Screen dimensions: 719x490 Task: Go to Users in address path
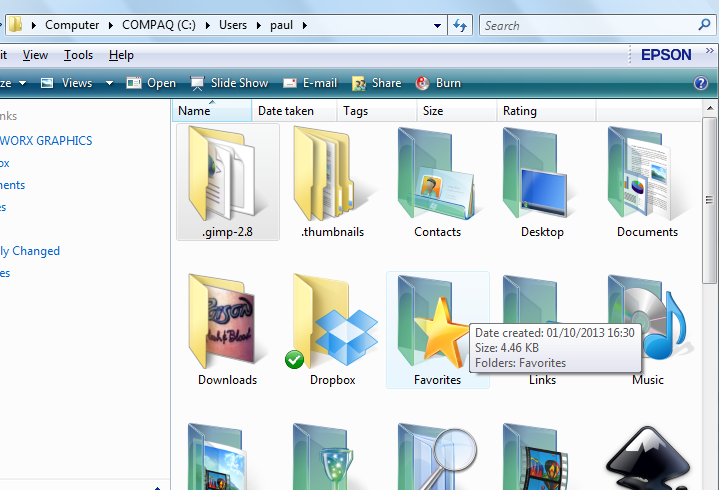click(x=232, y=25)
